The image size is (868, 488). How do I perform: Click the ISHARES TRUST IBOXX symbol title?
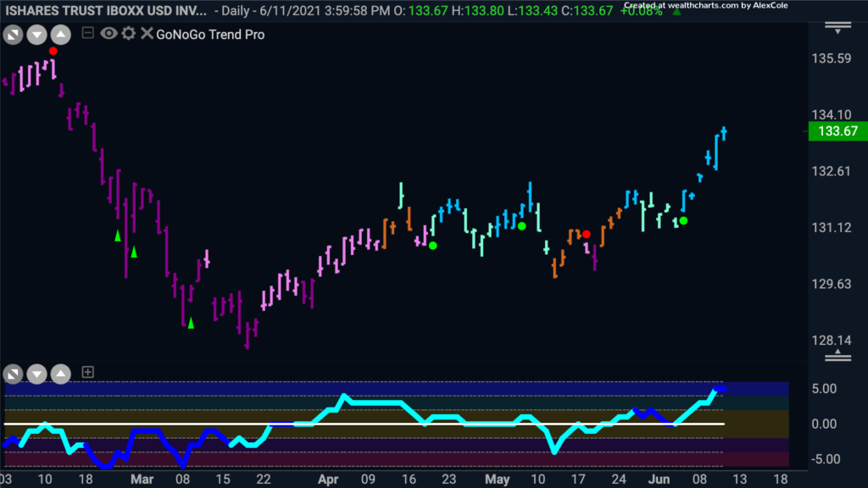tap(106, 10)
